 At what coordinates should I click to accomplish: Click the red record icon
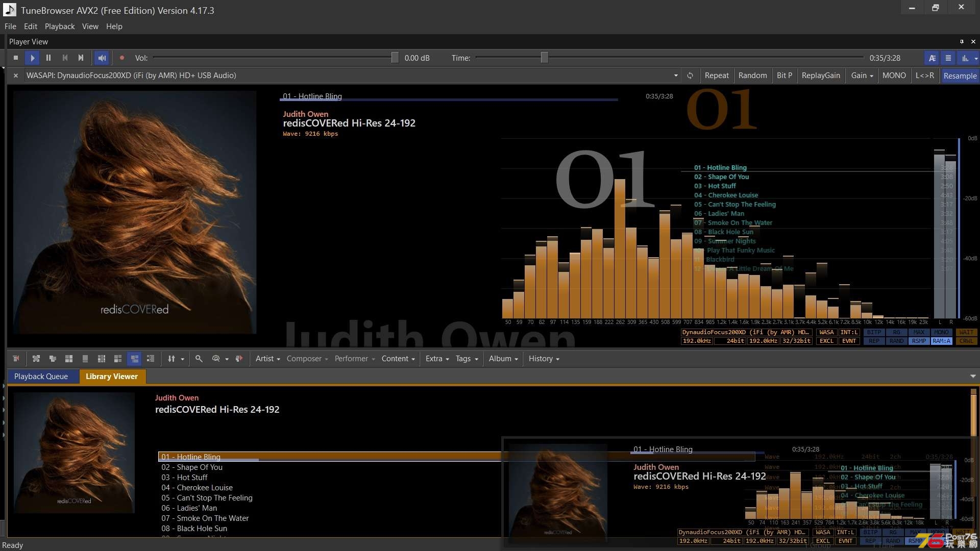tap(122, 58)
